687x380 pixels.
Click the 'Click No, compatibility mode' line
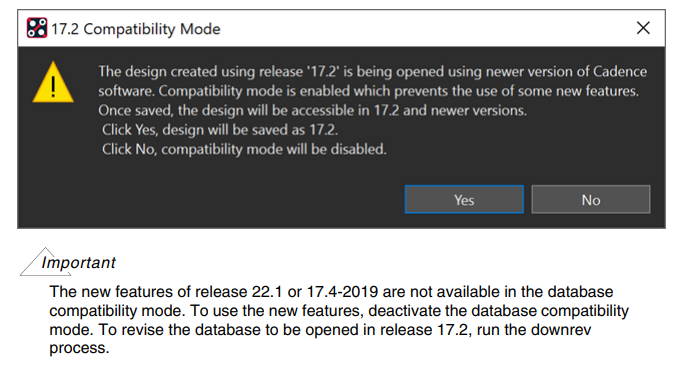click(x=244, y=149)
